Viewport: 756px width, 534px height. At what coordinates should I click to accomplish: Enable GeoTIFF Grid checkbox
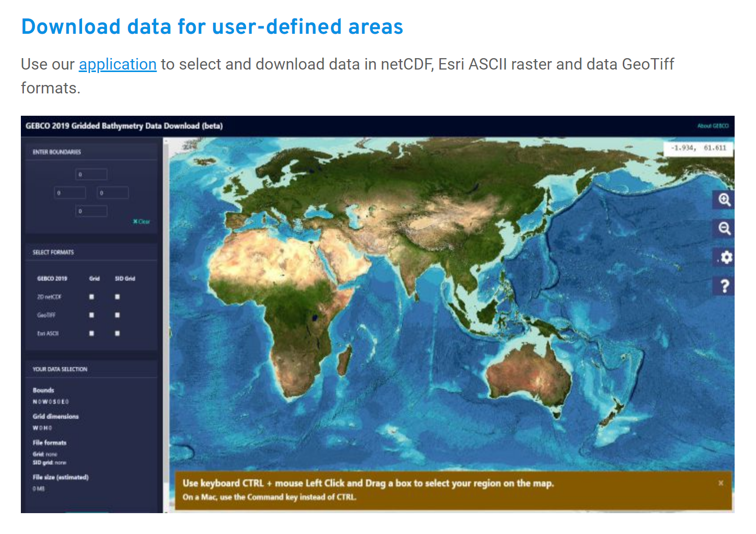[91, 315]
